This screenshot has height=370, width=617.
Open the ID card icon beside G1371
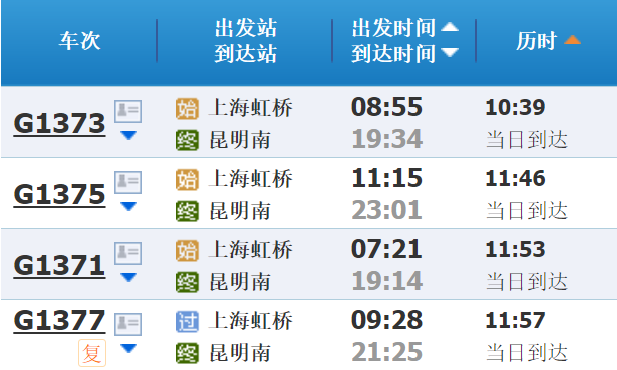click(128, 253)
